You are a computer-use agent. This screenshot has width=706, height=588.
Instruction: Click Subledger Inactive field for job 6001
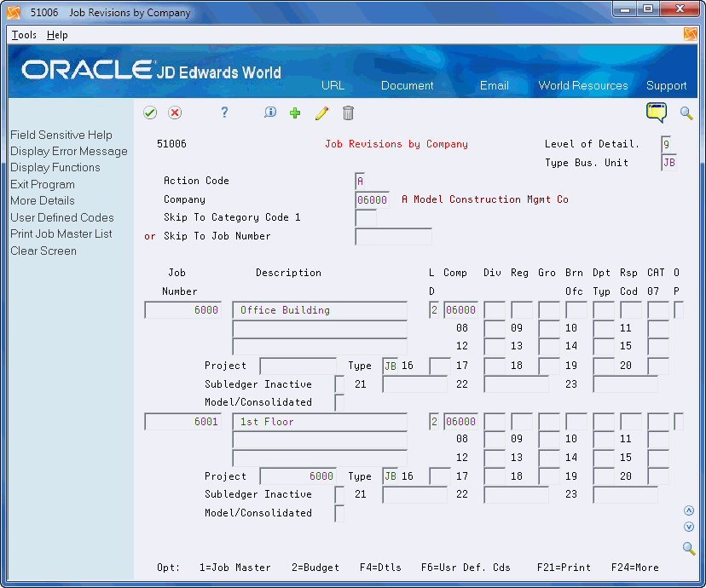[x=339, y=494]
